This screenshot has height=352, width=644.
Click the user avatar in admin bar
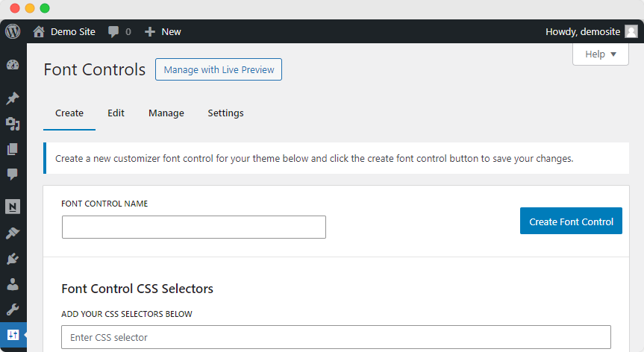[631, 31]
